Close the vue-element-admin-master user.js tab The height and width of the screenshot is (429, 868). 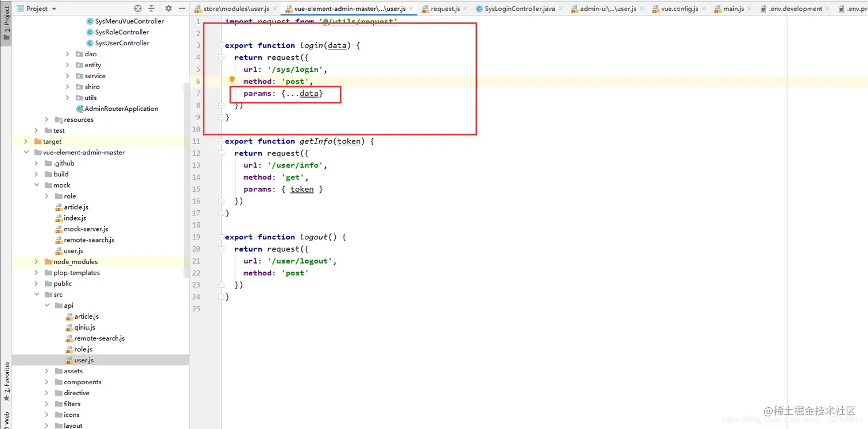[x=412, y=9]
